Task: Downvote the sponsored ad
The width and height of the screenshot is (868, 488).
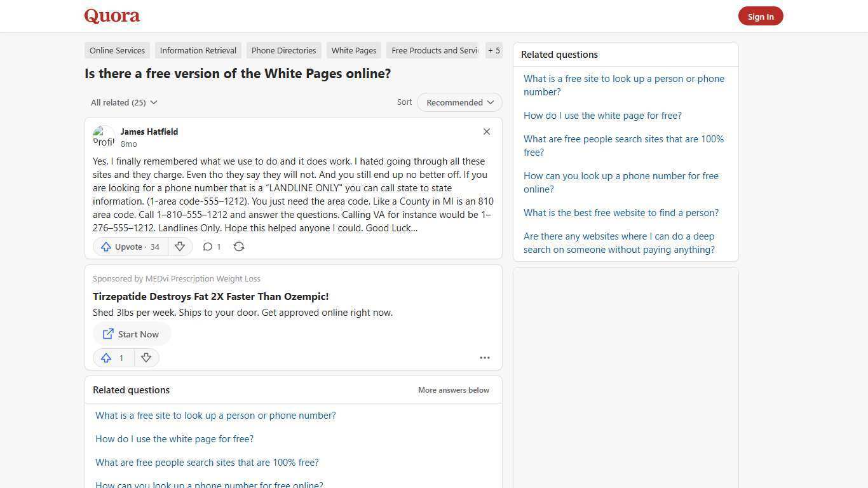Action: 146,358
